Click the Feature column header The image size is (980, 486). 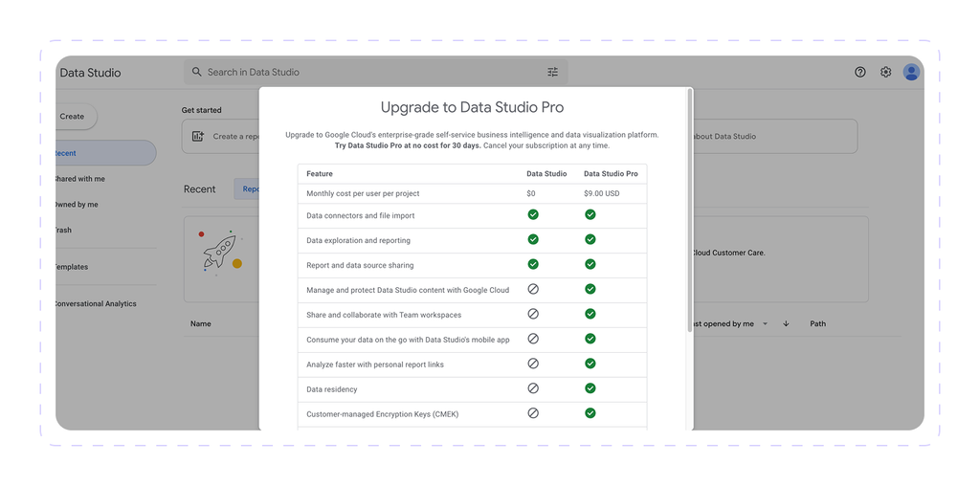[320, 174]
